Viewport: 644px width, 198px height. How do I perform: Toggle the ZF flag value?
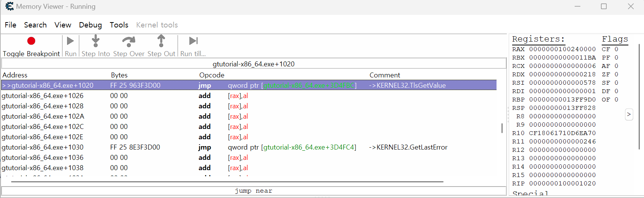pyautogui.click(x=616, y=74)
